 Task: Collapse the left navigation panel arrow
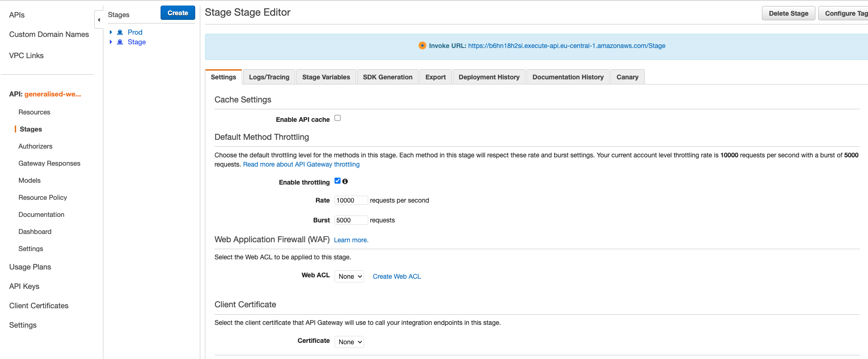point(99,20)
